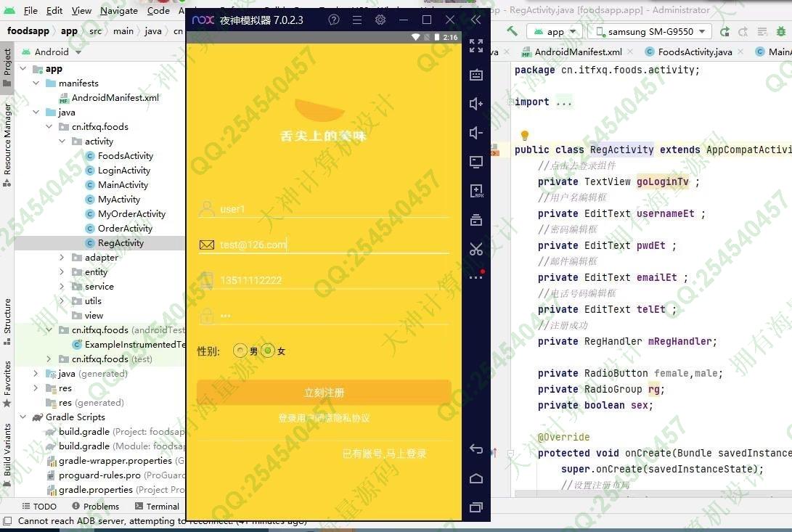Expand the entity package
The image size is (792, 532).
[x=62, y=272]
